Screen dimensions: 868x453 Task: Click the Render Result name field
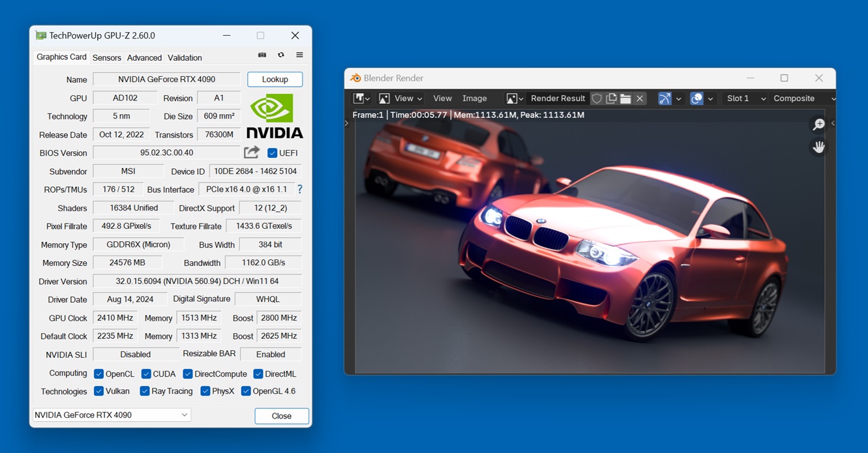click(x=558, y=98)
